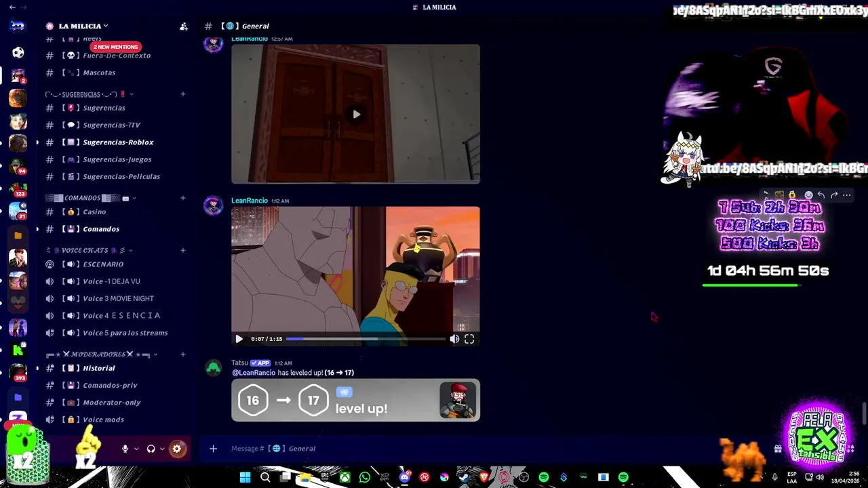This screenshot has width=868, height=488.
Task: Expand Historial channel threads arrow
Action: [x=37, y=368]
